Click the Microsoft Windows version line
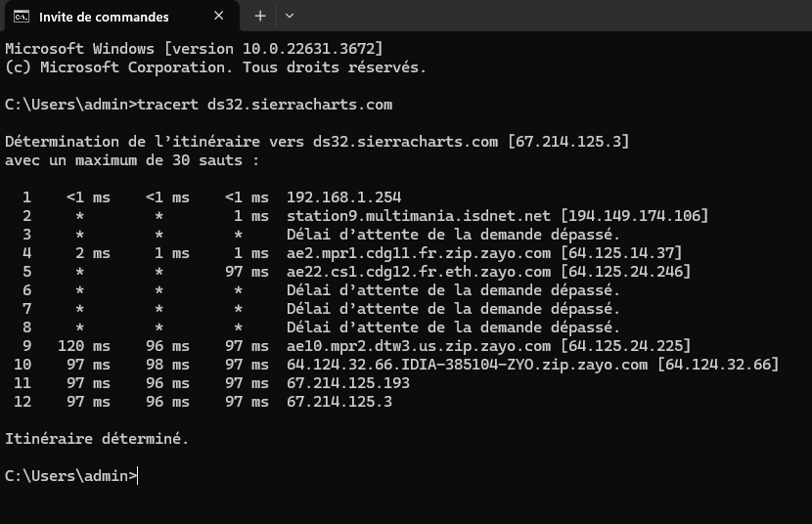The height and width of the screenshot is (524, 812). (194, 49)
